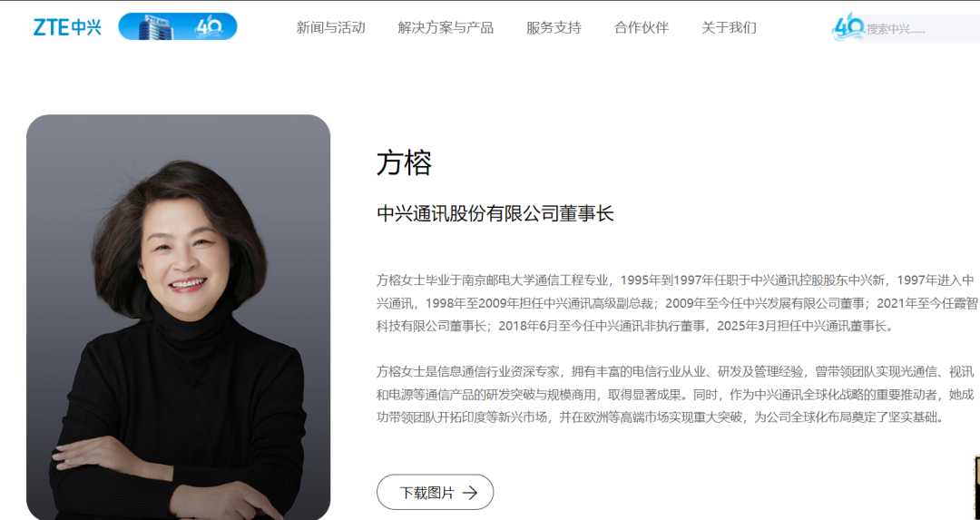
Task: Click the portrait photo of 方榕
Action: tap(178, 317)
